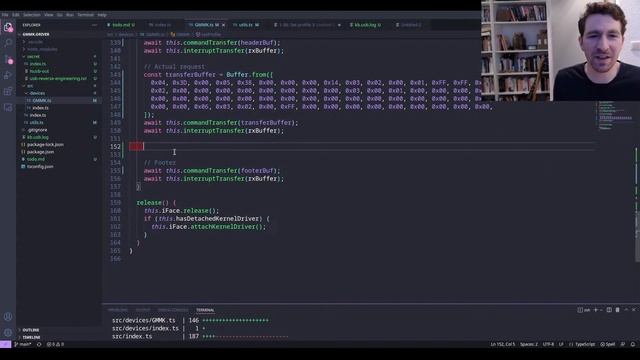Screen dimensions: 640x360
Task: Change language mode via TypeScript entry
Action: click(x=582, y=344)
